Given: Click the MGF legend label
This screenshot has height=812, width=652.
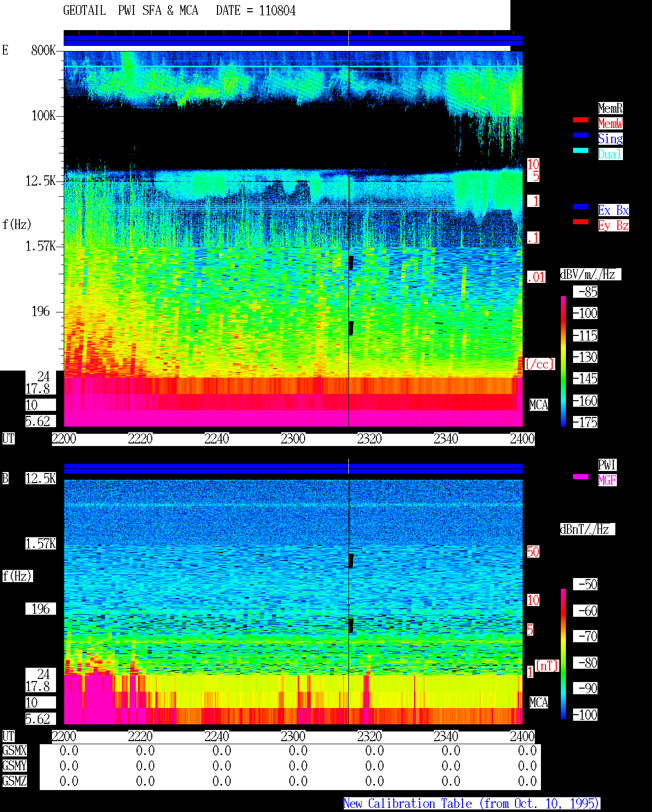Looking at the screenshot, I should coord(607,480).
